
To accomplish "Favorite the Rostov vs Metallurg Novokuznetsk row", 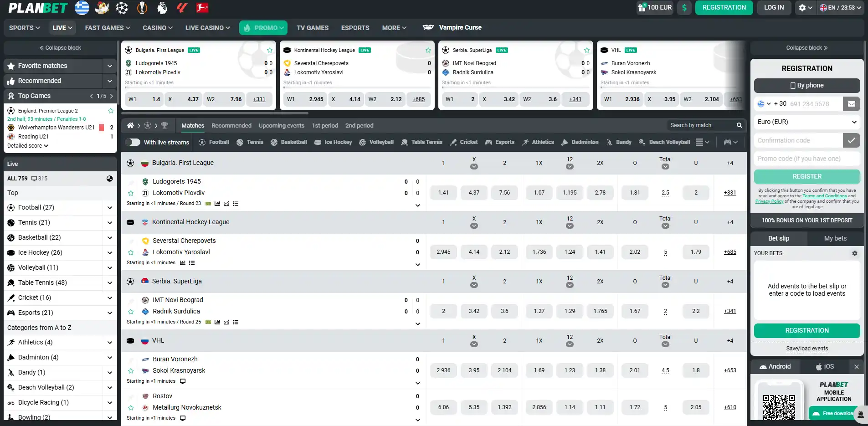I will [131, 408].
